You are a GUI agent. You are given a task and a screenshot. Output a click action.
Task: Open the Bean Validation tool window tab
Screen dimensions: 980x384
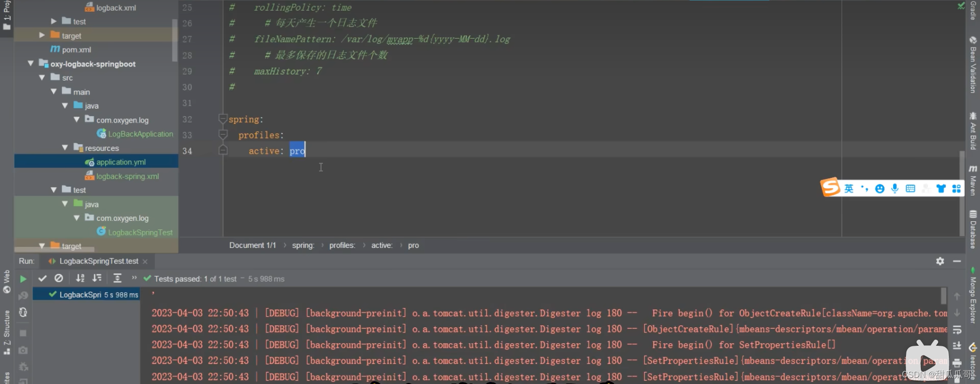coord(973,64)
